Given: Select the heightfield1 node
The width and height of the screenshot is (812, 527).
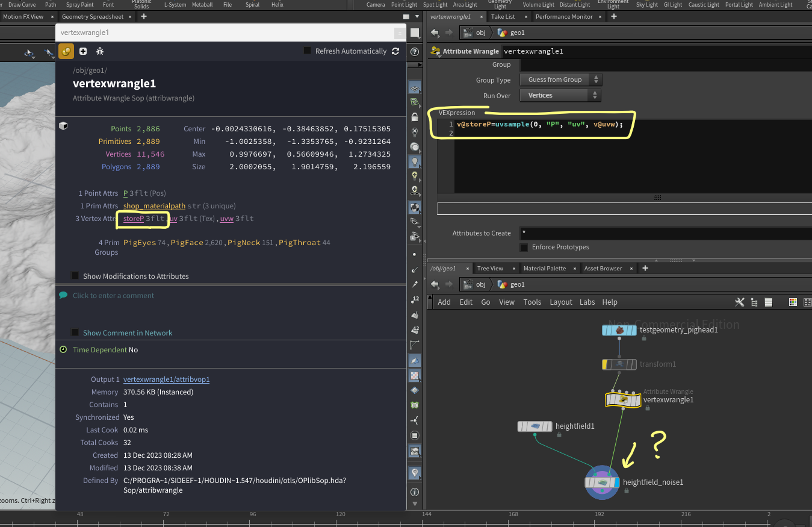Looking at the screenshot, I should [535, 426].
